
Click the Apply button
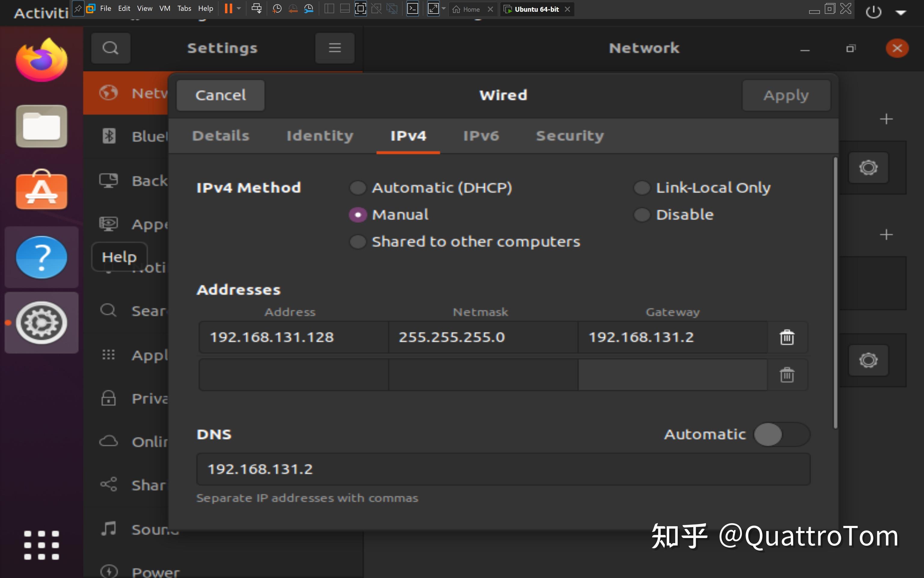(786, 95)
